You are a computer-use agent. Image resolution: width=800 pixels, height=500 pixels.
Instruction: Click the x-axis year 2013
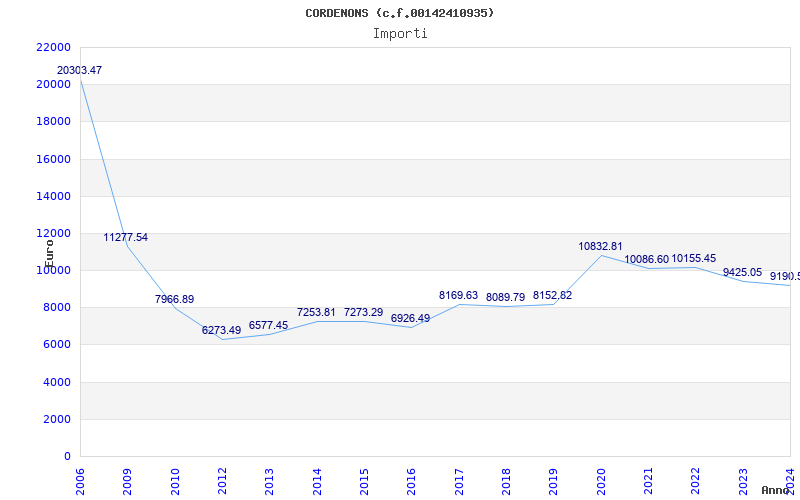[x=269, y=482]
